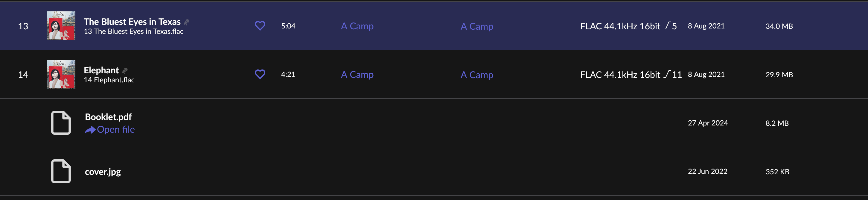The height and width of the screenshot is (200, 868).
Task: Click the mic icon beside Elephant title
Action: (125, 70)
